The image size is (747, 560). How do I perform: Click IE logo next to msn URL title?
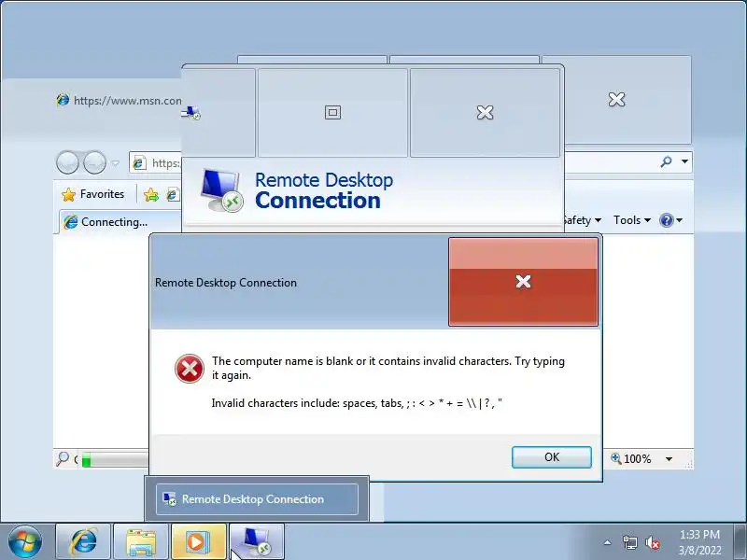[63, 100]
